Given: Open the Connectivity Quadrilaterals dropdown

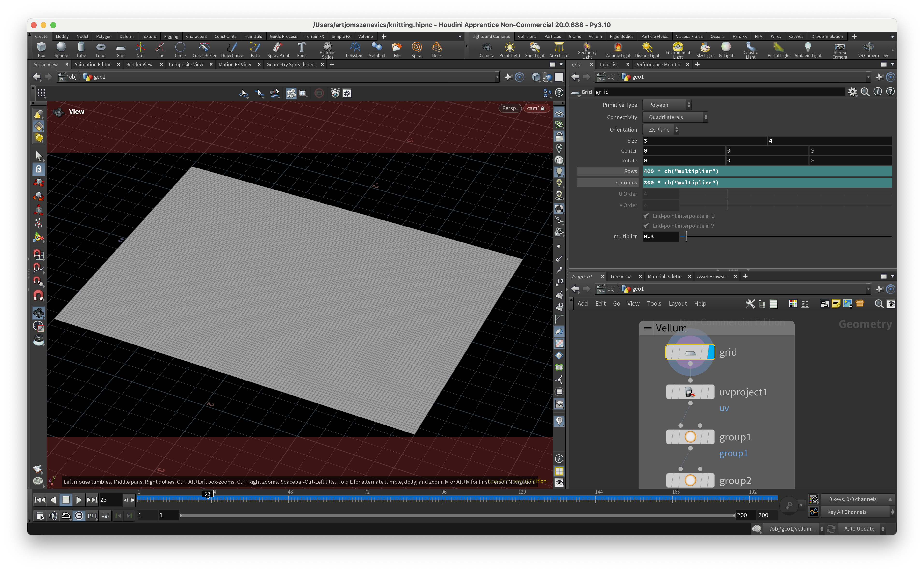Looking at the screenshot, I should tap(675, 117).
